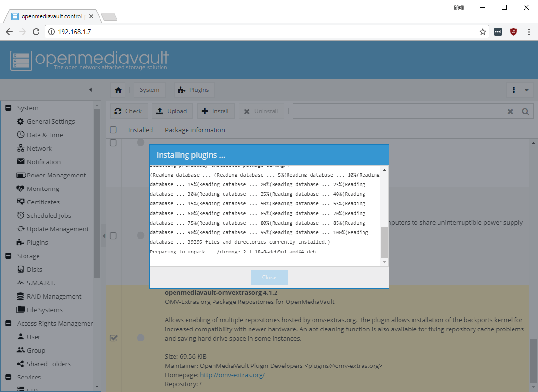Go to the Home breadcrumb icon

click(118, 90)
